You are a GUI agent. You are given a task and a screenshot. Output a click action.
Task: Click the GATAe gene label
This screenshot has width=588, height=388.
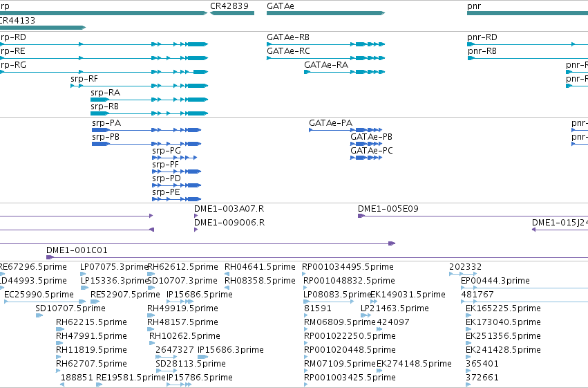(281, 6)
